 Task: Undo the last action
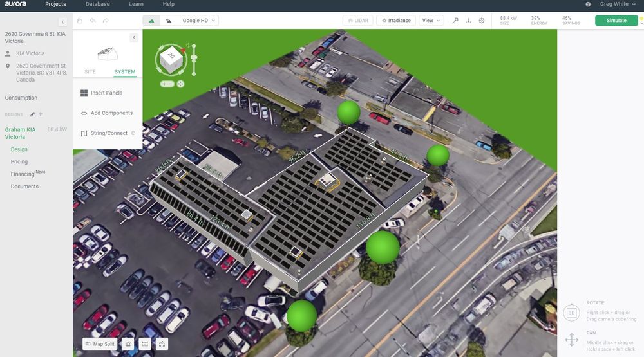93,21
